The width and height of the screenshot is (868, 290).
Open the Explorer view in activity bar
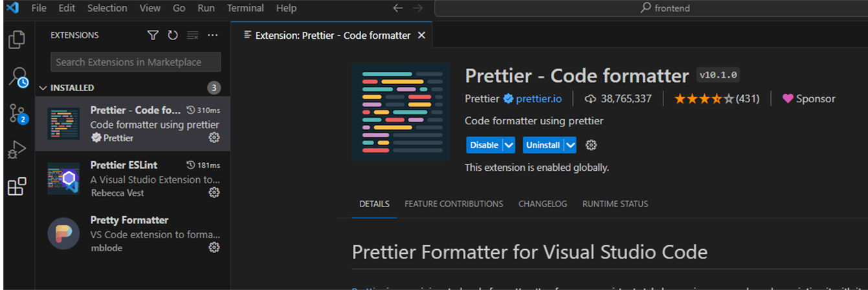(17, 39)
